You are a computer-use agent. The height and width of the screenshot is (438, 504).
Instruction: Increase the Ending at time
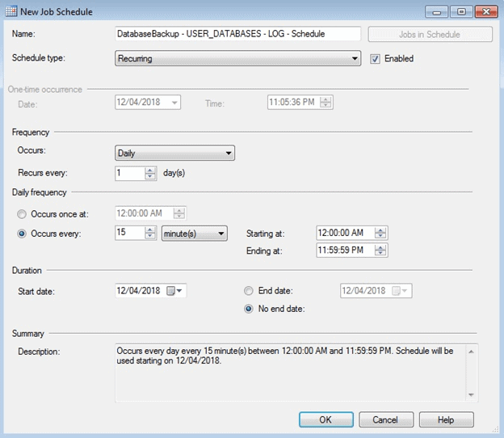tap(380, 247)
